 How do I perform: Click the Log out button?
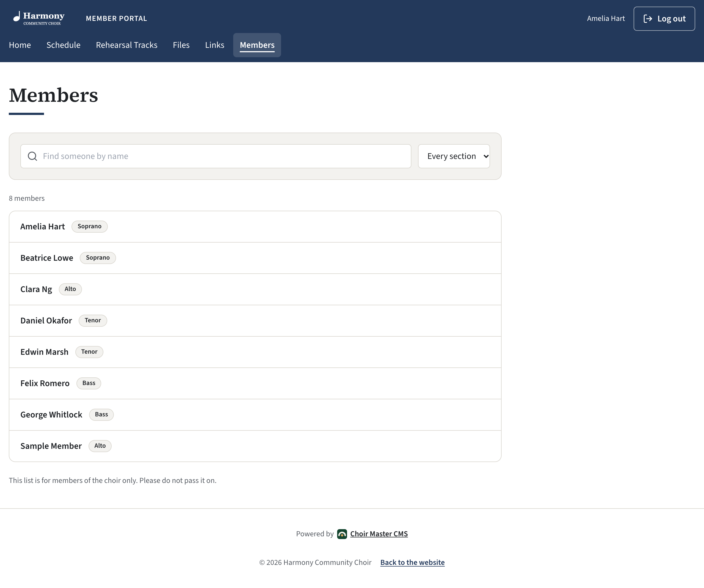tap(664, 18)
